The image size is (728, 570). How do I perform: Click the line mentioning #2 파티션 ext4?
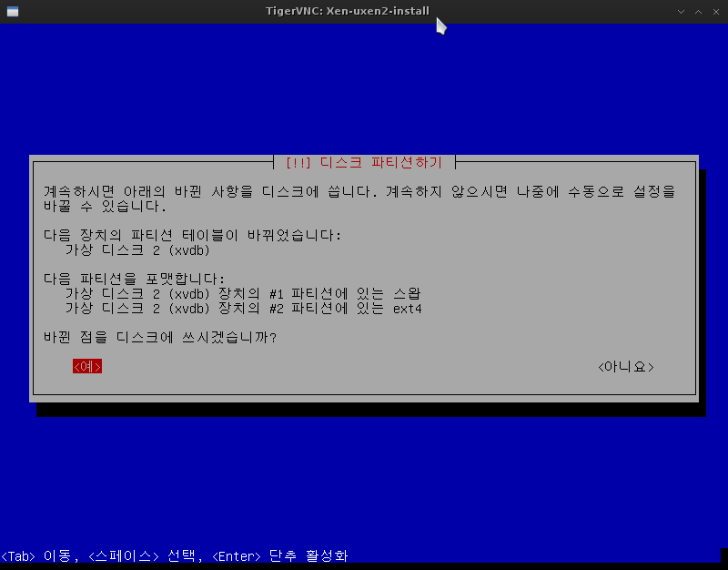(x=243, y=309)
